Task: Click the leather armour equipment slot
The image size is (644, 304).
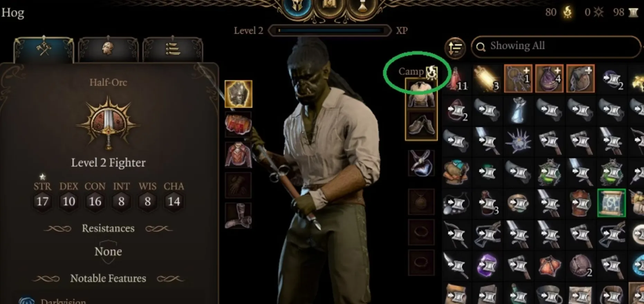Action: pyautogui.click(x=238, y=155)
